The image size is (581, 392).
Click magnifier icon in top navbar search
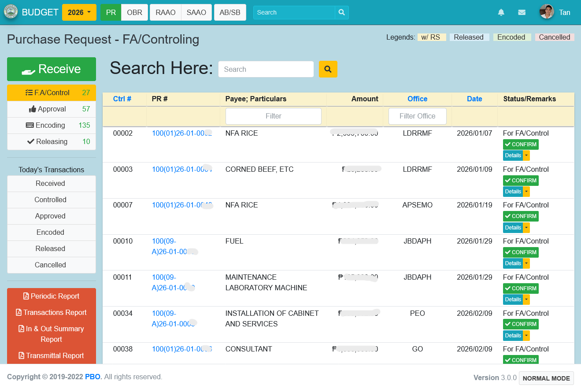pyautogui.click(x=342, y=12)
